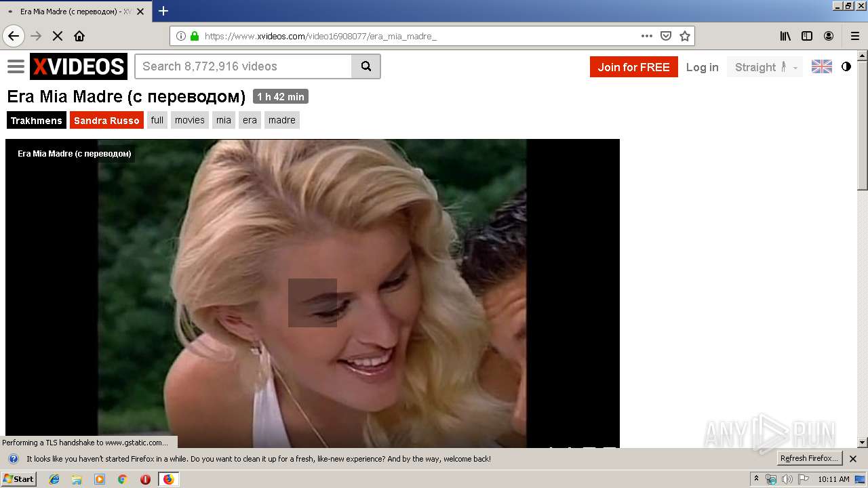The width and height of the screenshot is (868, 488).
Task: Launch Opera from the taskbar
Action: pos(145,479)
